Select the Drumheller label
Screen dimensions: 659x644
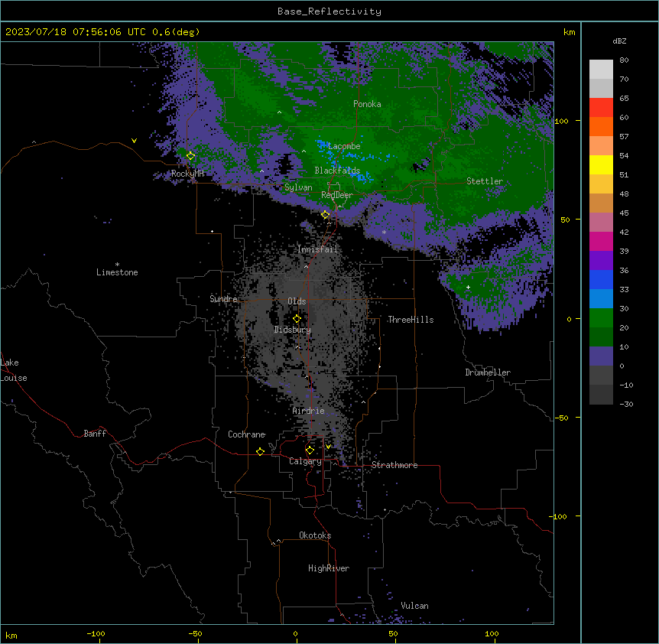point(488,372)
